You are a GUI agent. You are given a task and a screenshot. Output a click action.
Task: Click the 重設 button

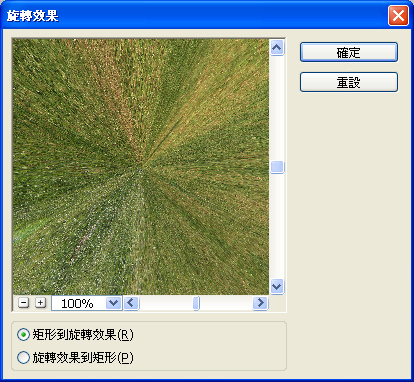click(349, 82)
